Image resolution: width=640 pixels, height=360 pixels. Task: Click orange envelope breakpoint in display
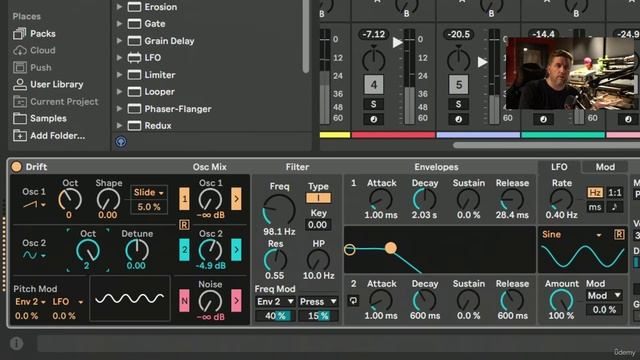pyautogui.click(x=391, y=247)
